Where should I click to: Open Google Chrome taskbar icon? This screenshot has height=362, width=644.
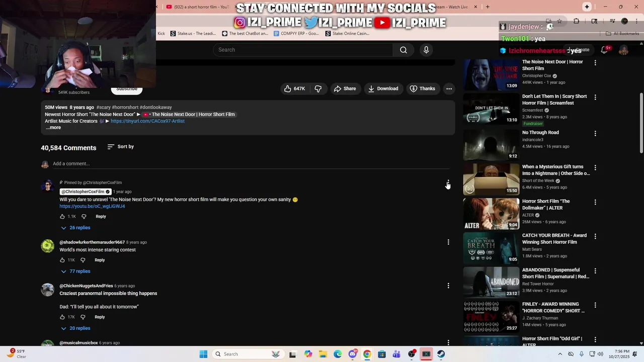click(367, 354)
